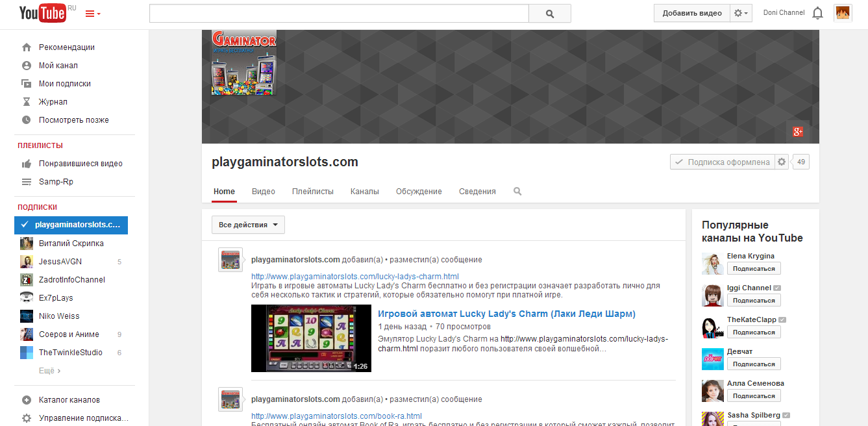The height and width of the screenshot is (426, 868).
Task: Expand the 'Ещё' subscriptions list
Action: (49, 371)
